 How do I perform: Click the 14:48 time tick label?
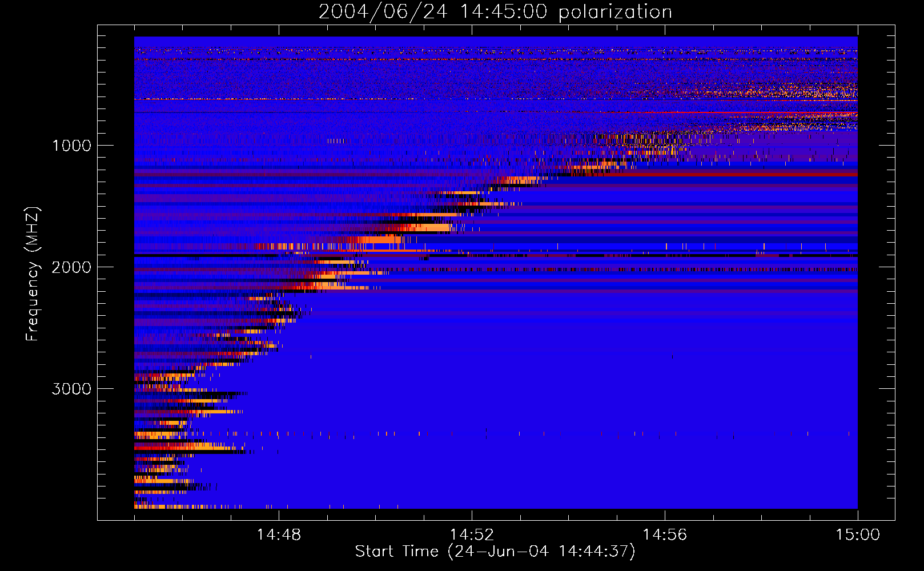pos(279,534)
